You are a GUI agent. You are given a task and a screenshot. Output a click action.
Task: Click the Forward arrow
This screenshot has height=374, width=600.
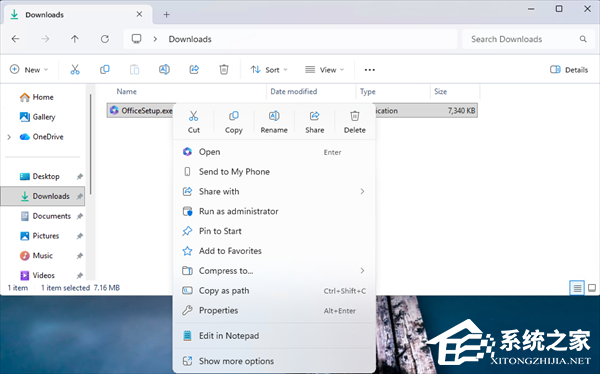coord(45,39)
